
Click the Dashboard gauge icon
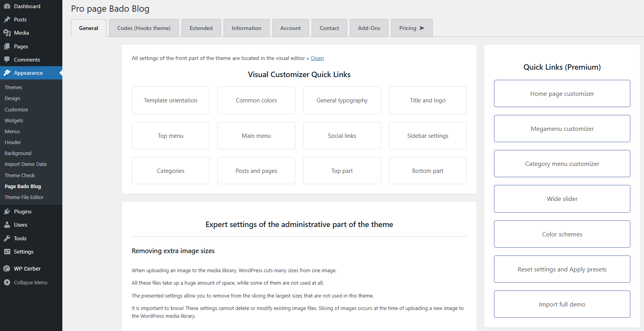point(7,6)
